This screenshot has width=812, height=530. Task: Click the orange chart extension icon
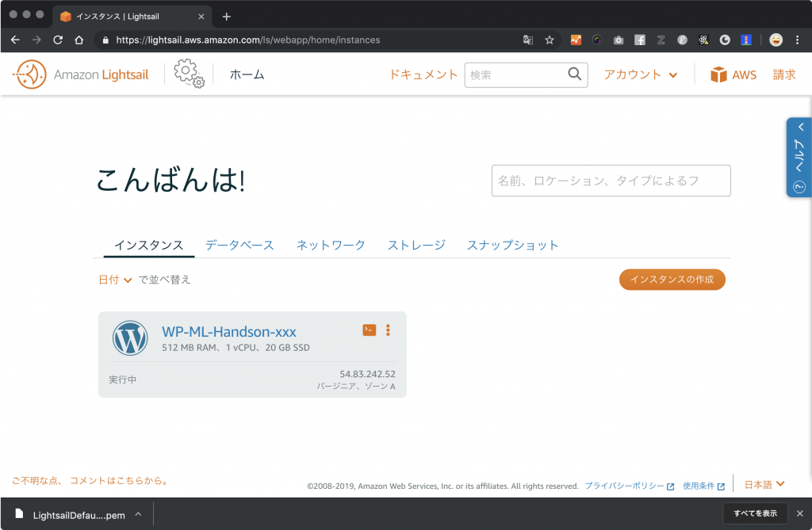(x=576, y=40)
